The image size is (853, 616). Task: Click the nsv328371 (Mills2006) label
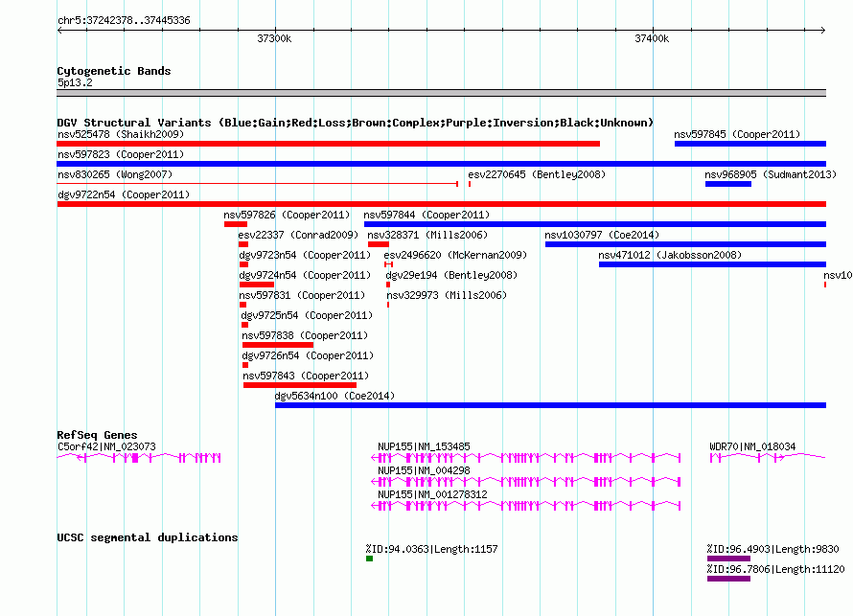coord(427,235)
